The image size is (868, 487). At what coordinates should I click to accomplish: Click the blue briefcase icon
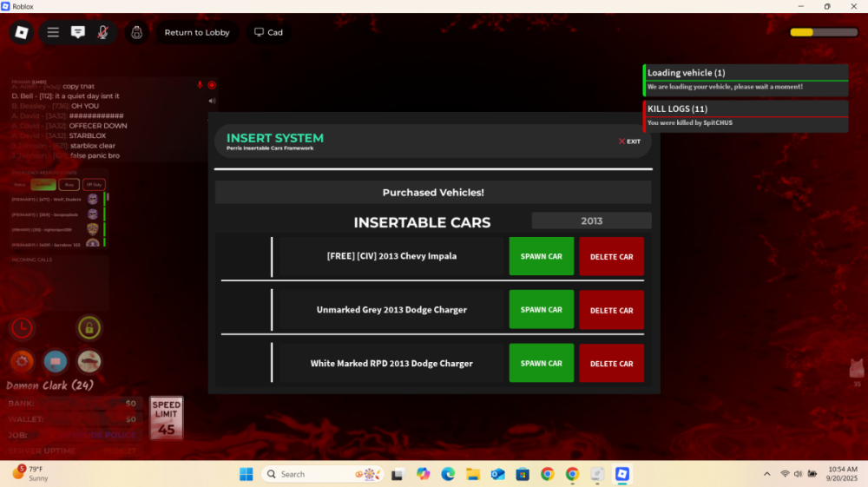[56, 361]
